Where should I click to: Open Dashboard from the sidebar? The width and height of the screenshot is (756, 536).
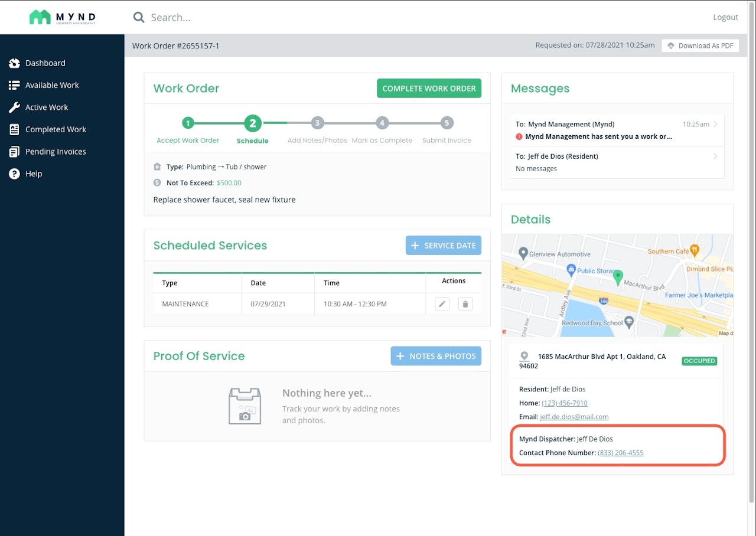pos(45,63)
